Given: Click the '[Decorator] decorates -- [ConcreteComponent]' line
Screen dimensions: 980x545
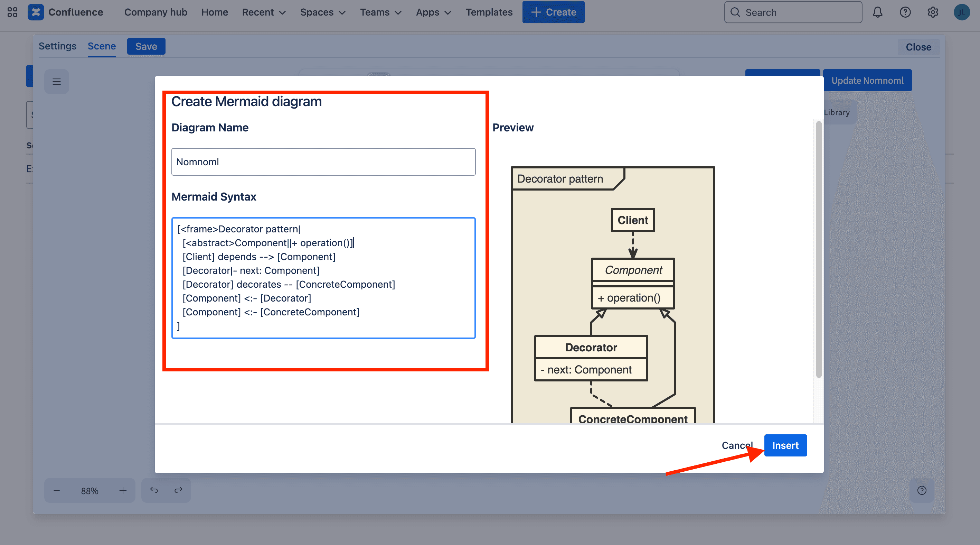Looking at the screenshot, I should [289, 284].
